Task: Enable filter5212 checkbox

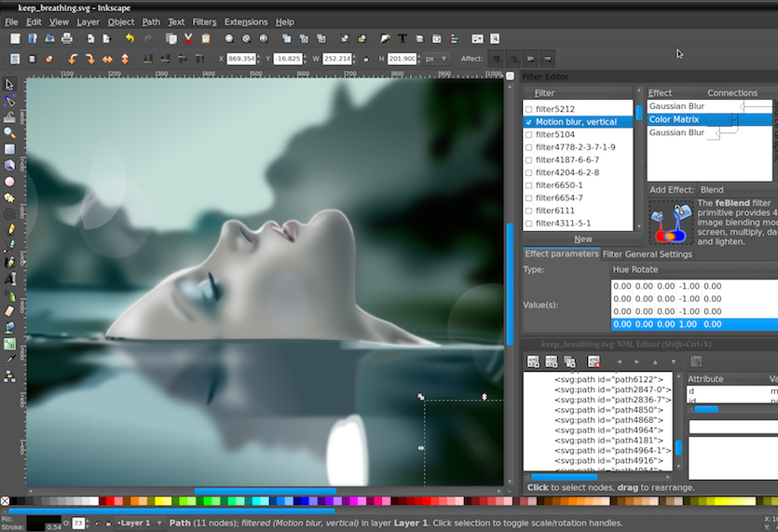Action: (528, 109)
